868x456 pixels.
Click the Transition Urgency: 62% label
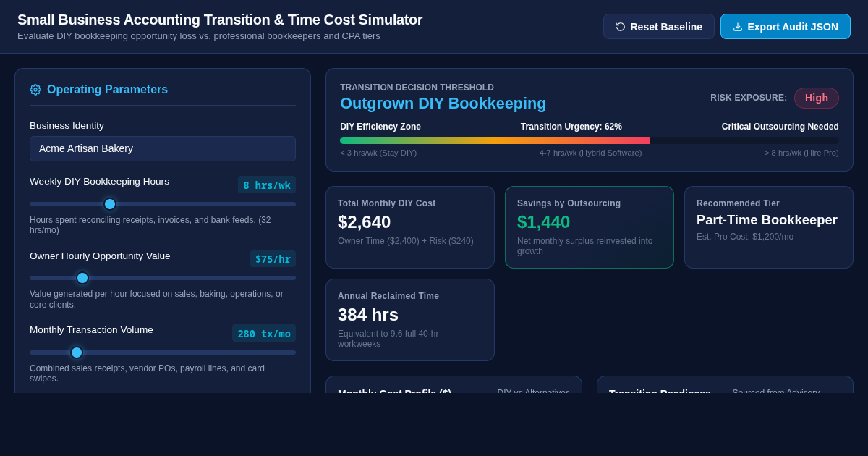click(x=571, y=127)
